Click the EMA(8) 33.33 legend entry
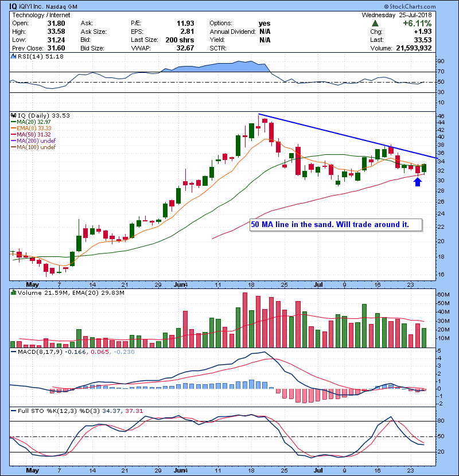Image resolution: width=459 pixels, height=476 pixels. pos(32,128)
